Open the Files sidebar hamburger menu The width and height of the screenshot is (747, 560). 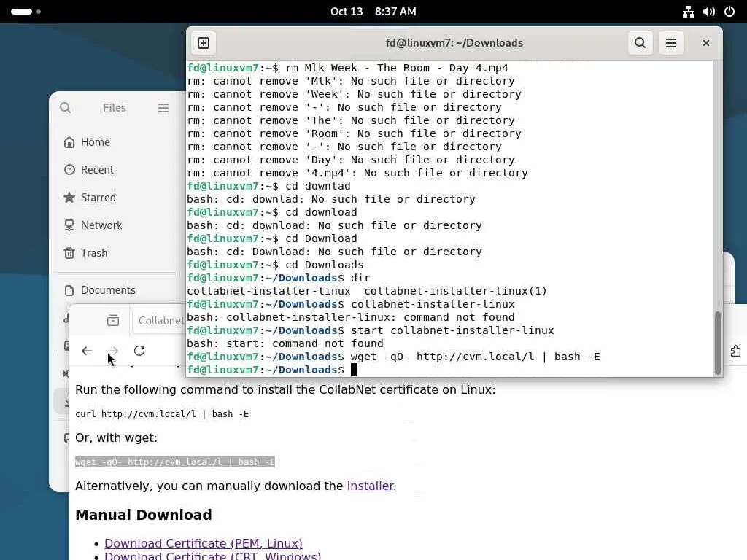click(163, 108)
